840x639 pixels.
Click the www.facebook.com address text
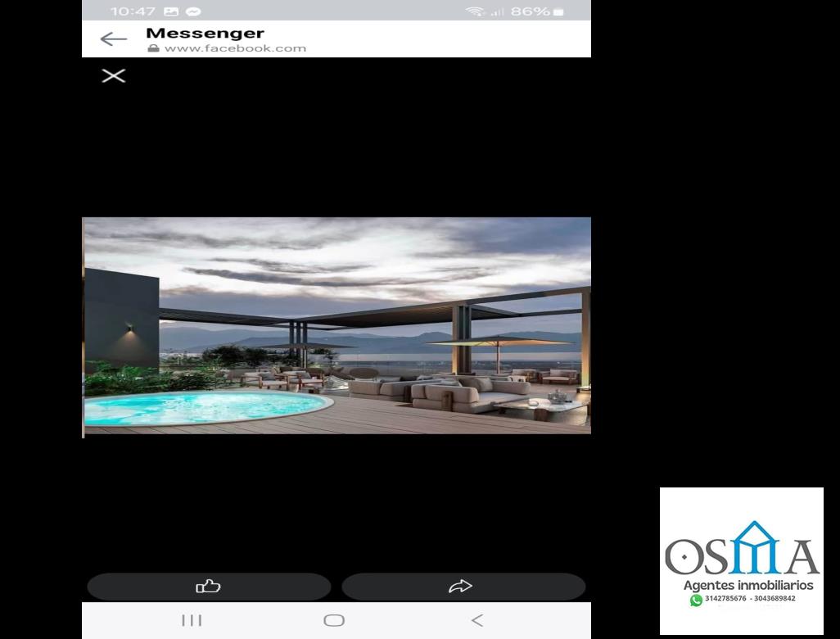tap(235, 48)
